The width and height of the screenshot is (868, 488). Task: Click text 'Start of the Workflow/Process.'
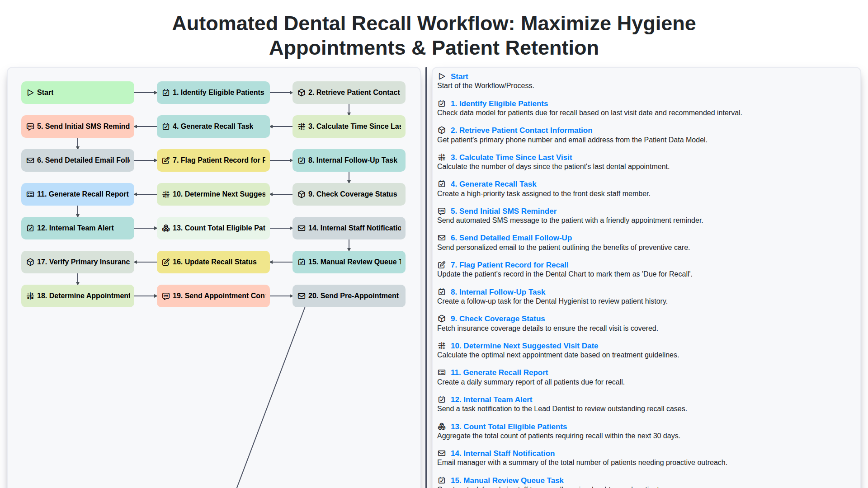coord(486,86)
